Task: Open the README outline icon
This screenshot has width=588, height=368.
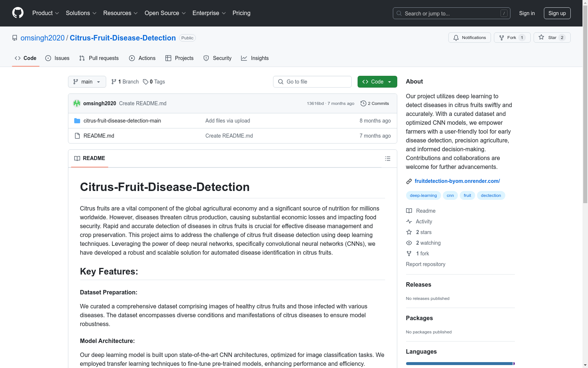Action: click(x=387, y=159)
